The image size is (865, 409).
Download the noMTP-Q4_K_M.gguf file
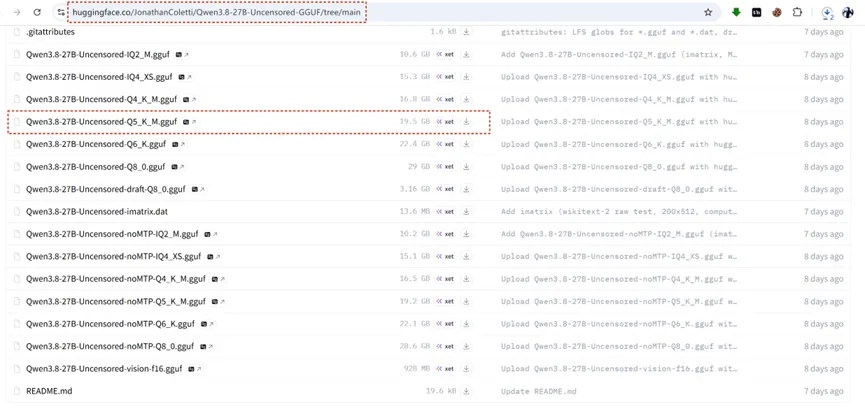pyautogui.click(x=466, y=279)
